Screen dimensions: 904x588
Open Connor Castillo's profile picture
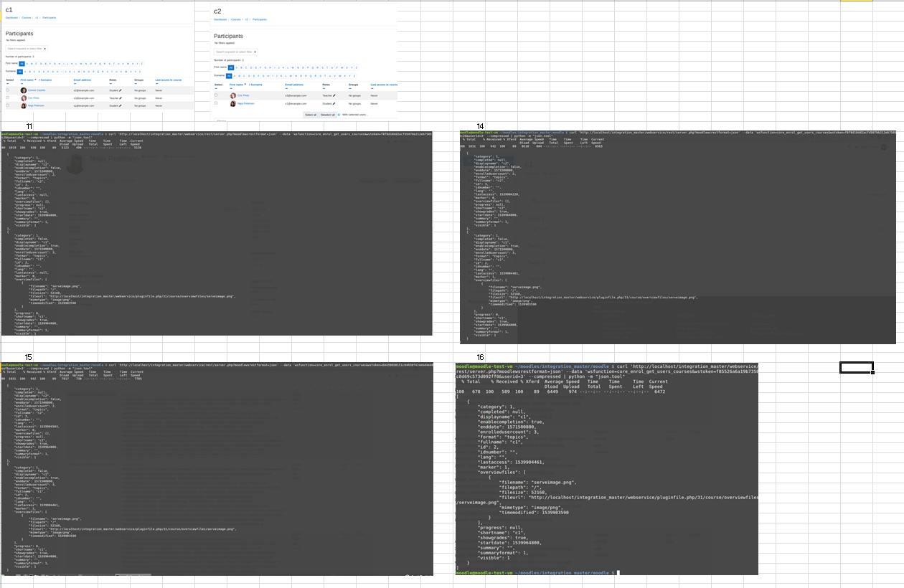24,90
